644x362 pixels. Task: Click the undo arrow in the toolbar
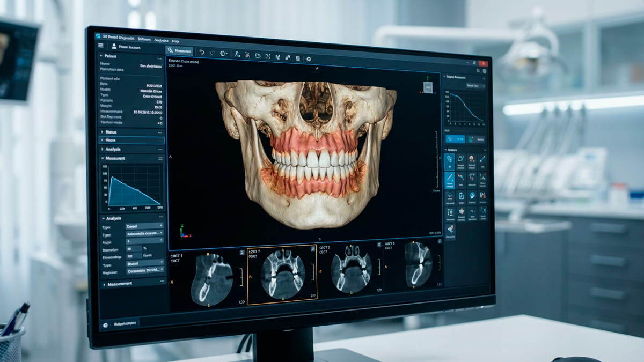201,52
